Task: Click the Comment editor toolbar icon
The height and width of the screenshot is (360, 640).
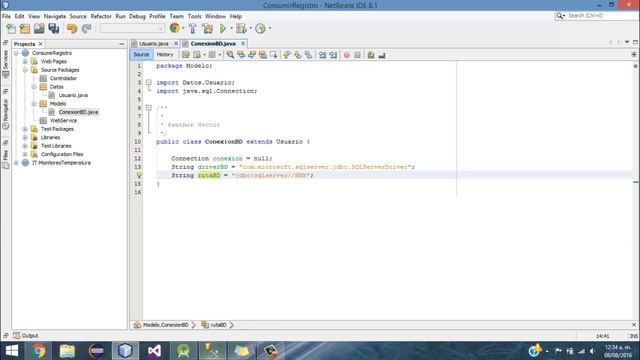Action: (x=371, y=55)
